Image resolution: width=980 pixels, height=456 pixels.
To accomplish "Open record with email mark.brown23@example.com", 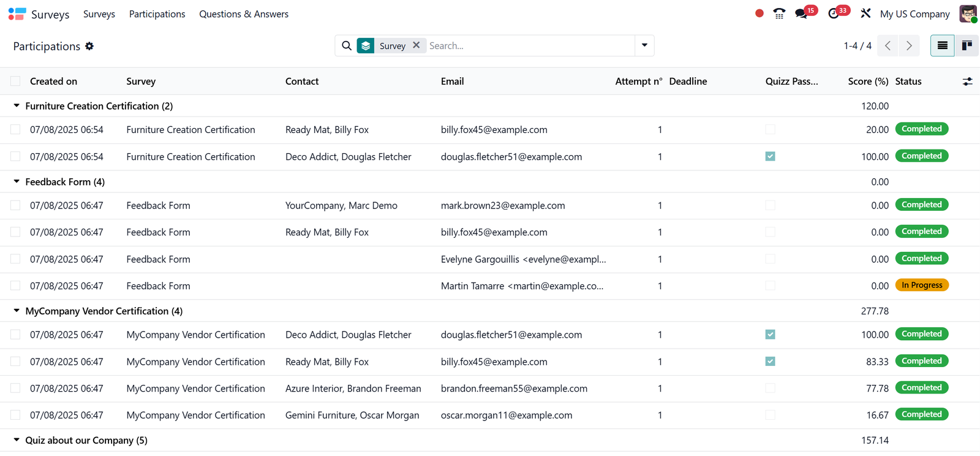I will point(503,205).
